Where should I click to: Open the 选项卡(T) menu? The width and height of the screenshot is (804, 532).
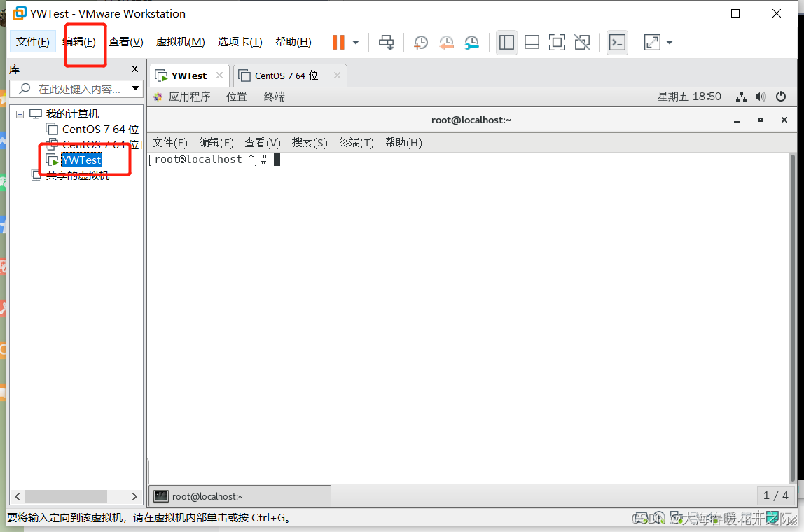tap(240, 42)
